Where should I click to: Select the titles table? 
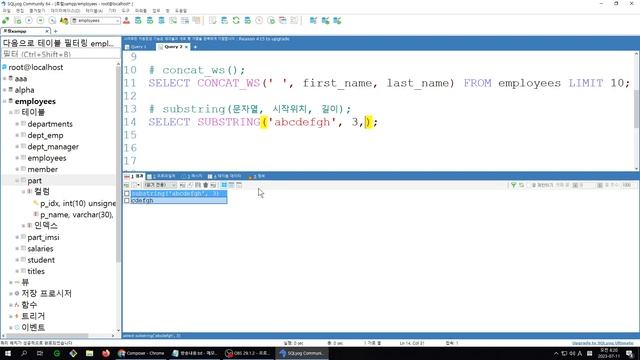36,271
